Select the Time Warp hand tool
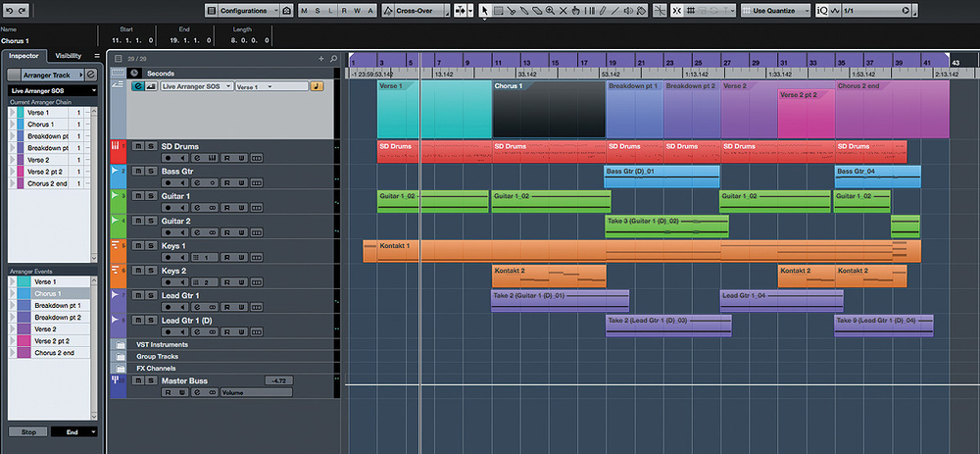The height and width of the screenshot is (454, 980). tap(575, 11)
